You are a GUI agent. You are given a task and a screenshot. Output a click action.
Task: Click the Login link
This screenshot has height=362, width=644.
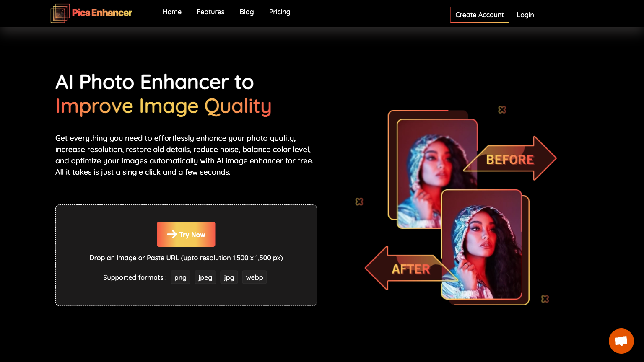525,14
